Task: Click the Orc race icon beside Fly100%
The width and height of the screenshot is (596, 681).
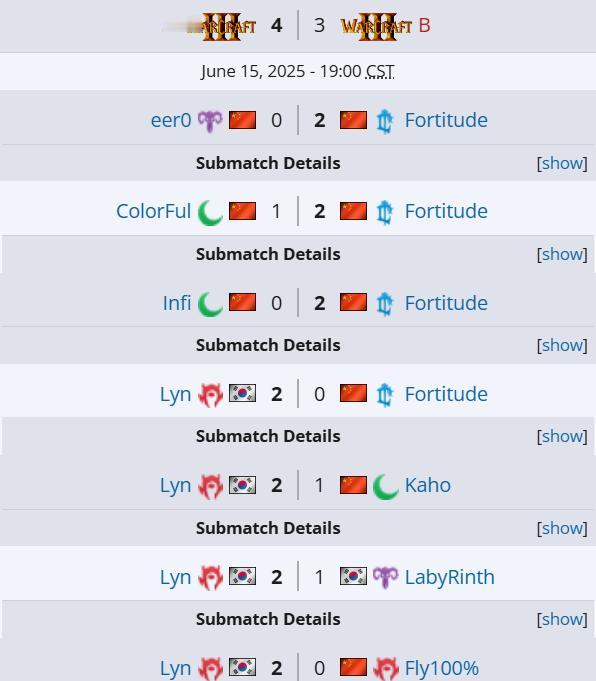Action: (x=386, y=669)
